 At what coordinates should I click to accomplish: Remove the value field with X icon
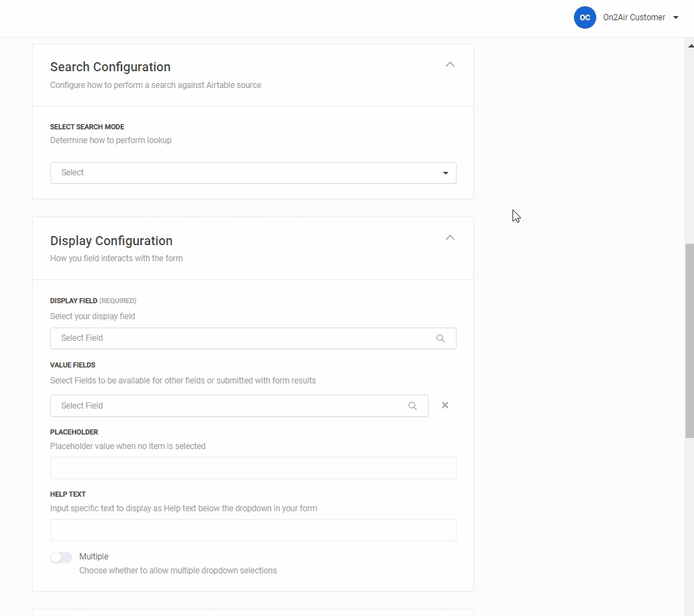tap(445, 405)
